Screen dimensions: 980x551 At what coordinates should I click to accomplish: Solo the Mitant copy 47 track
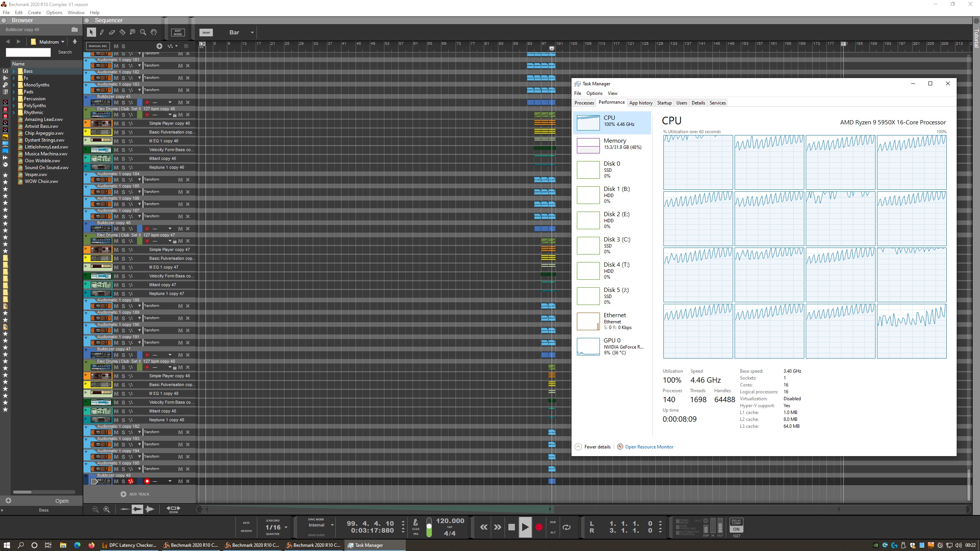[x=123, y=285]
